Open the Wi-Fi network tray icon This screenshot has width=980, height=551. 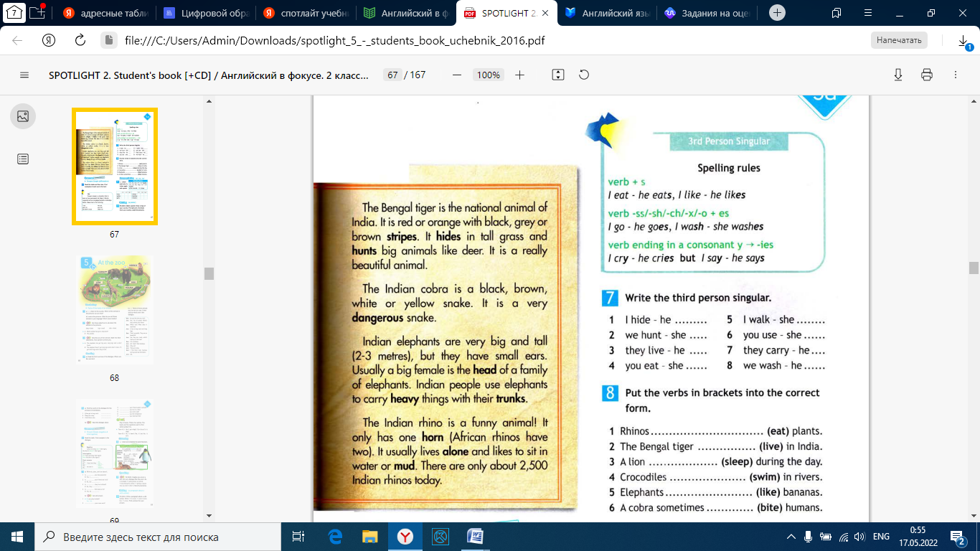click(x=844, y=536)
